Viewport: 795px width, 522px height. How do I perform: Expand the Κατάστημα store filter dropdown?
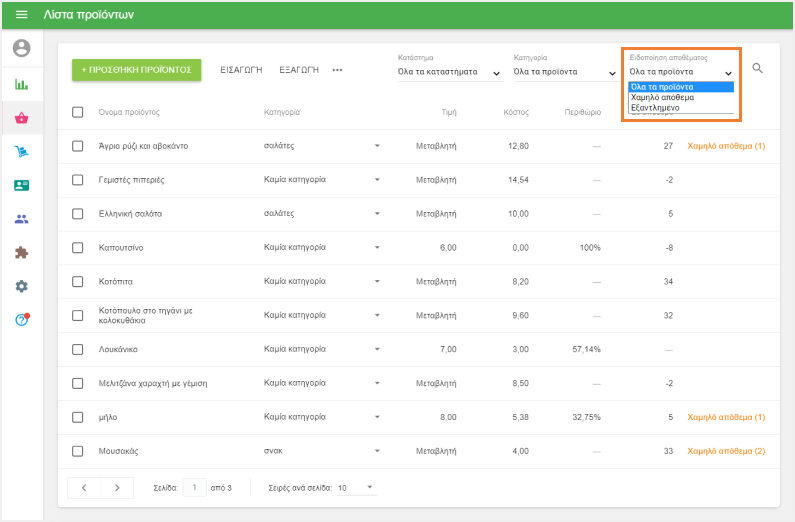click(450, 72)
